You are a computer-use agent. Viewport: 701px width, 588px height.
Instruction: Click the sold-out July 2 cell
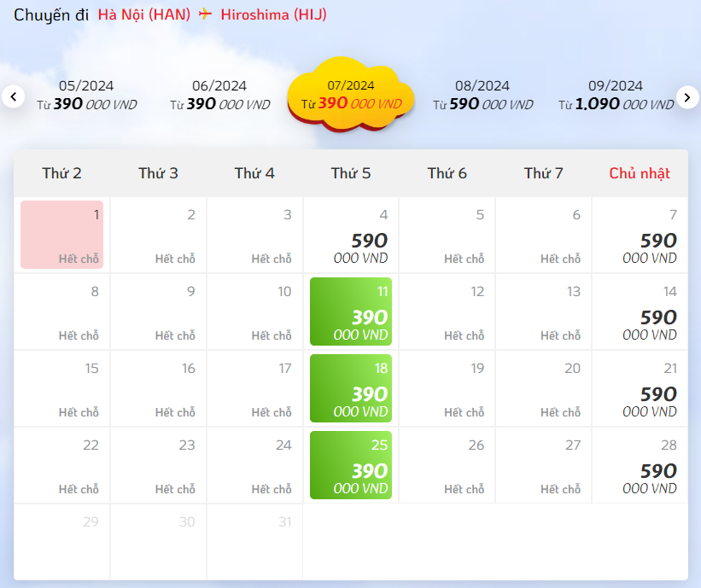click(158, 235)
